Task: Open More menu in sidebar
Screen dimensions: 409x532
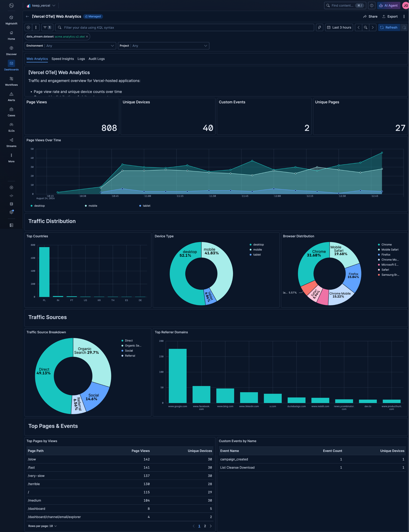Action: tap(11, 158)
